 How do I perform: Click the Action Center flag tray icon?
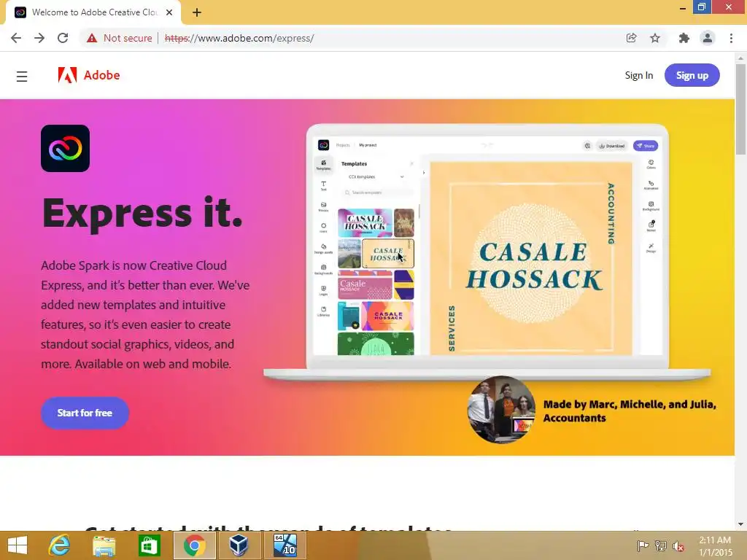643,545
